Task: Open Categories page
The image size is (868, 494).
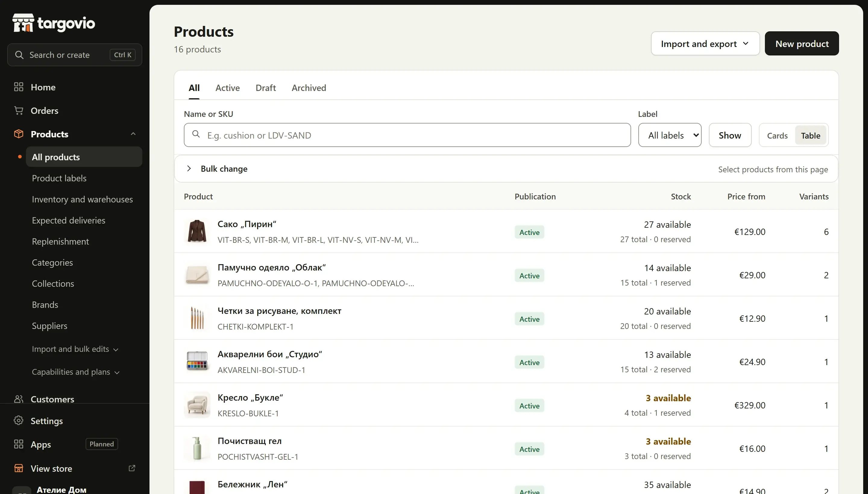Action: click(x=52, y=262)
